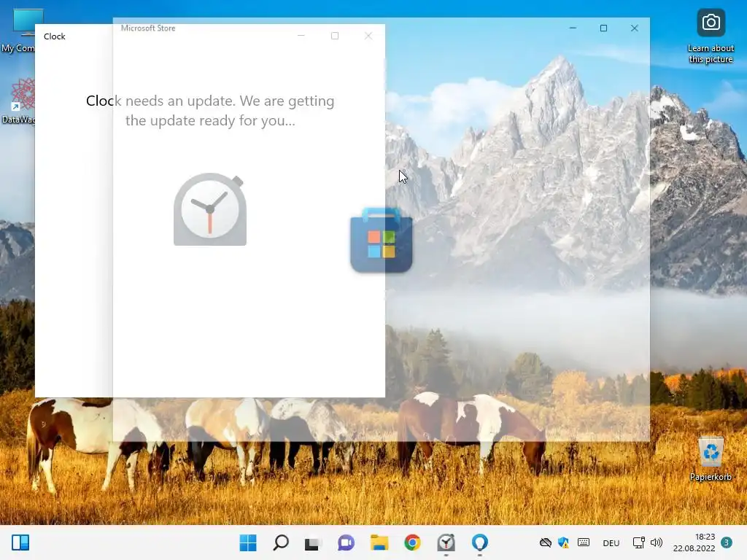Click the Microsoft Store title bar text
The height and width of the screenshot is (560, 747).
pos(148,28)
